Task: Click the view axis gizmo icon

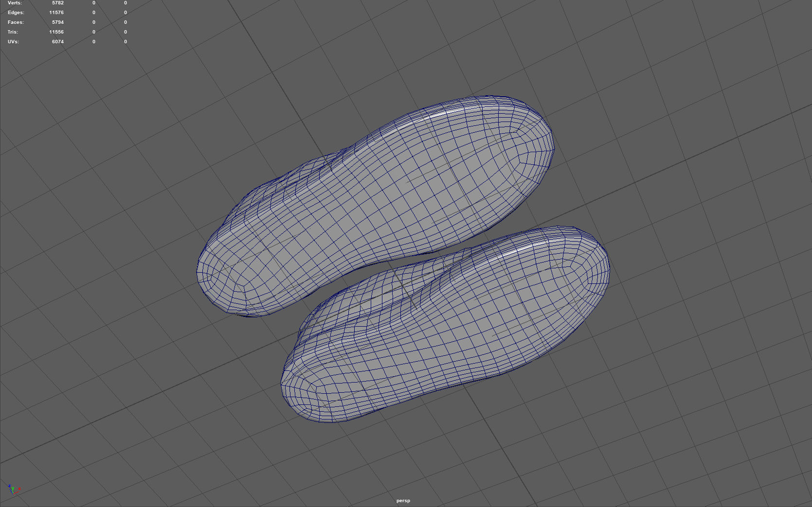Action: click(x=14, y=490)
